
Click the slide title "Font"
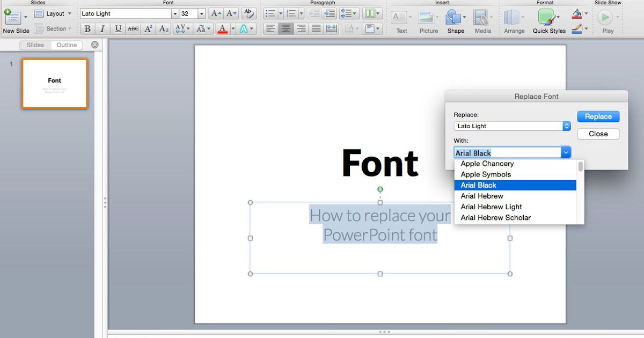click(x=380, y=163)
